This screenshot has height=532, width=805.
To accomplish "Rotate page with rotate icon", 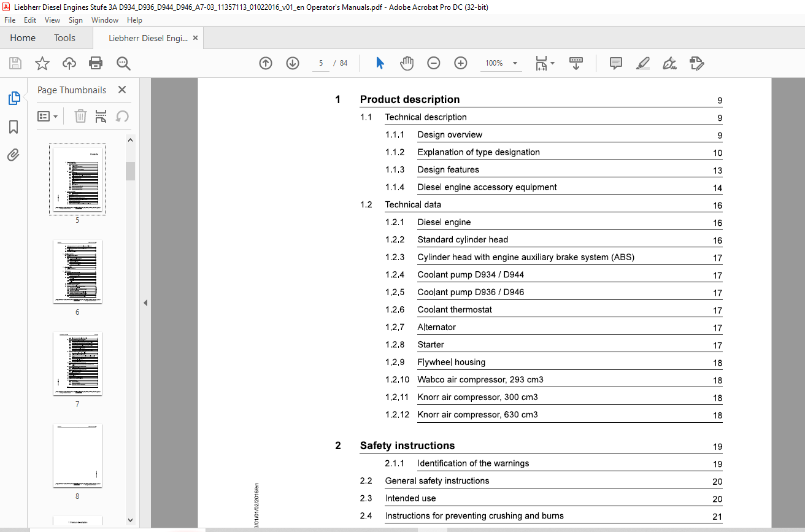I will tap(122, 116).
